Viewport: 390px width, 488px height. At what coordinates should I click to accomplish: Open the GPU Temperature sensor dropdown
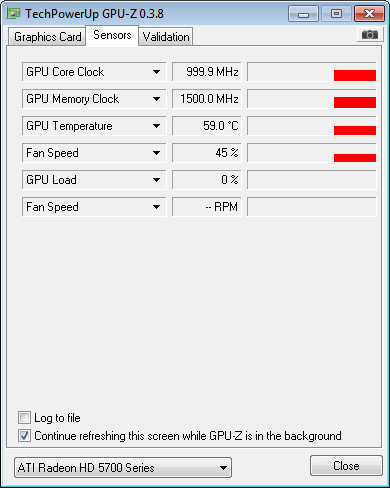[94, 126]
